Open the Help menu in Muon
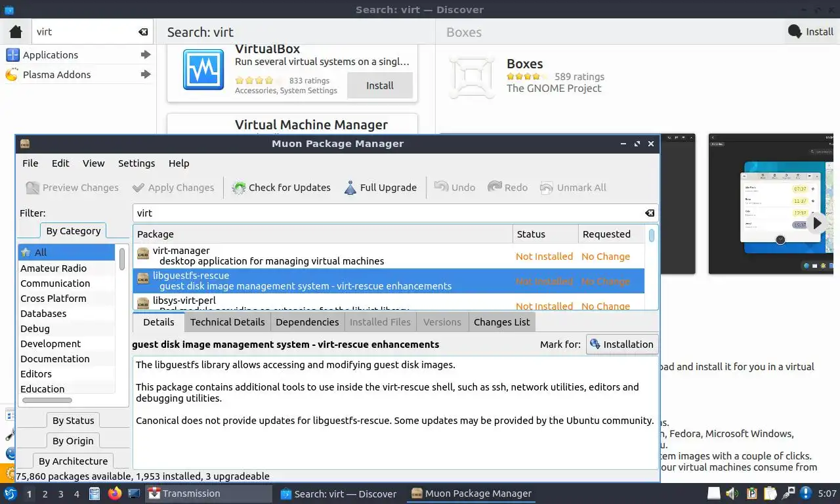This screenshot has width=840, height=504. pyautogui.click(x=178, y=163)
